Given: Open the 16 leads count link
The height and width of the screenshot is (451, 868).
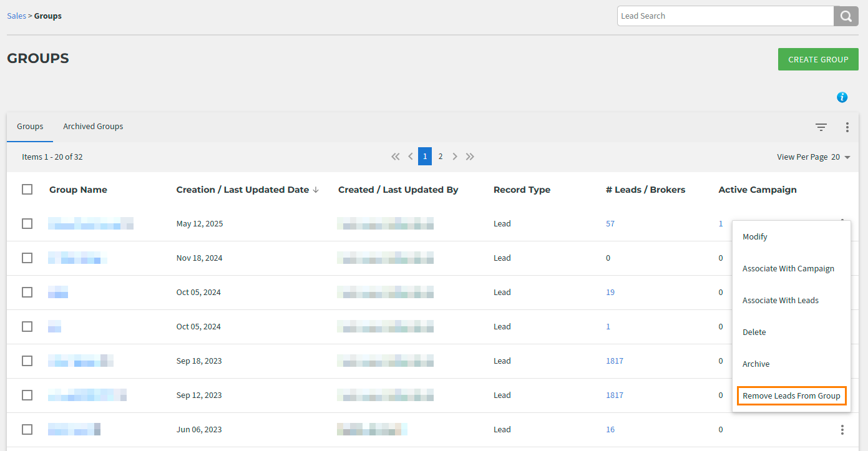Looking at the screenshot, I should tap(610, 430).
